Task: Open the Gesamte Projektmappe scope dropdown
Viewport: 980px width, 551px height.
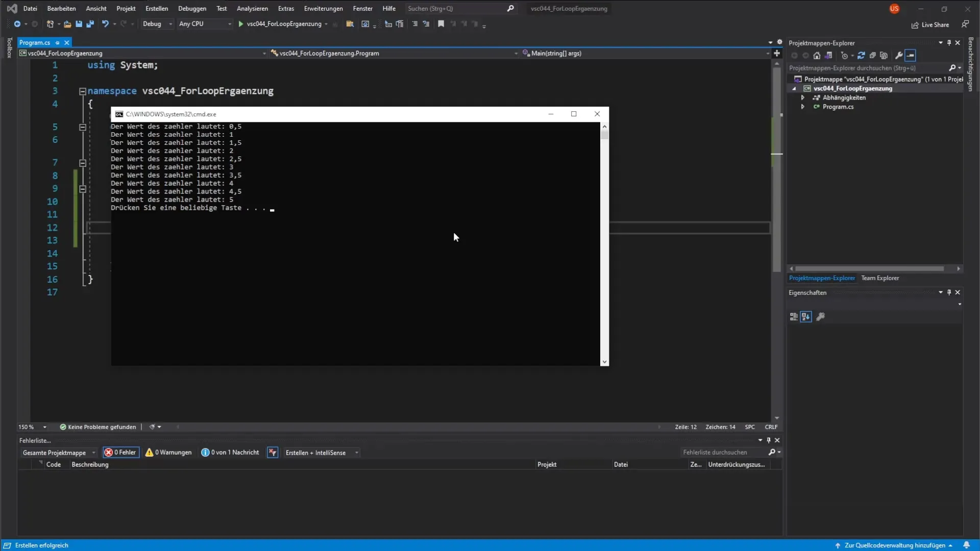Action: 59,453
